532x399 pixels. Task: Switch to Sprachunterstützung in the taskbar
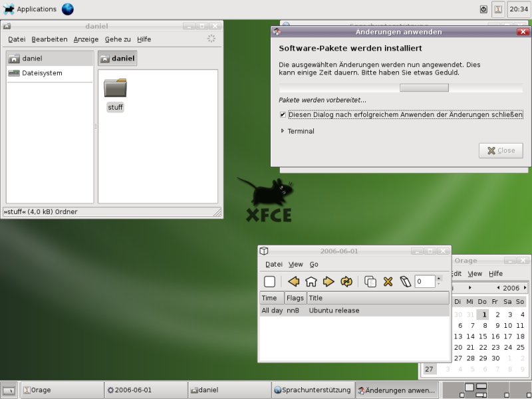click(x=313, y=390)
